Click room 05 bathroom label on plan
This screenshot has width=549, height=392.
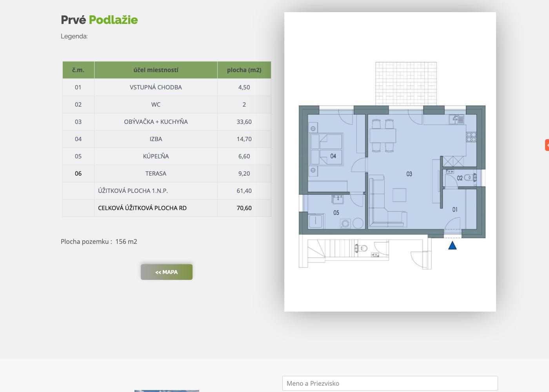coord(336,212)
